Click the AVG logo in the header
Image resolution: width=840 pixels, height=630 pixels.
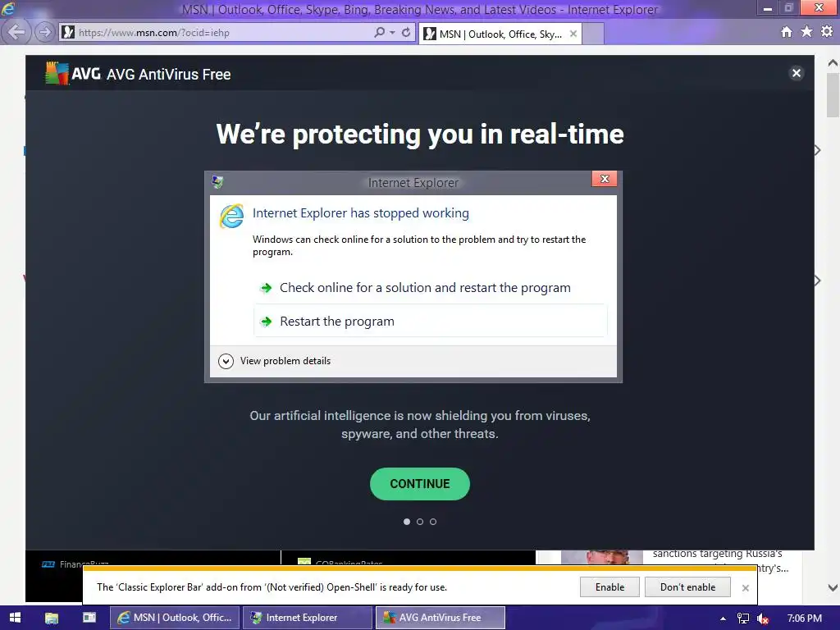click(x=73, y=73)
